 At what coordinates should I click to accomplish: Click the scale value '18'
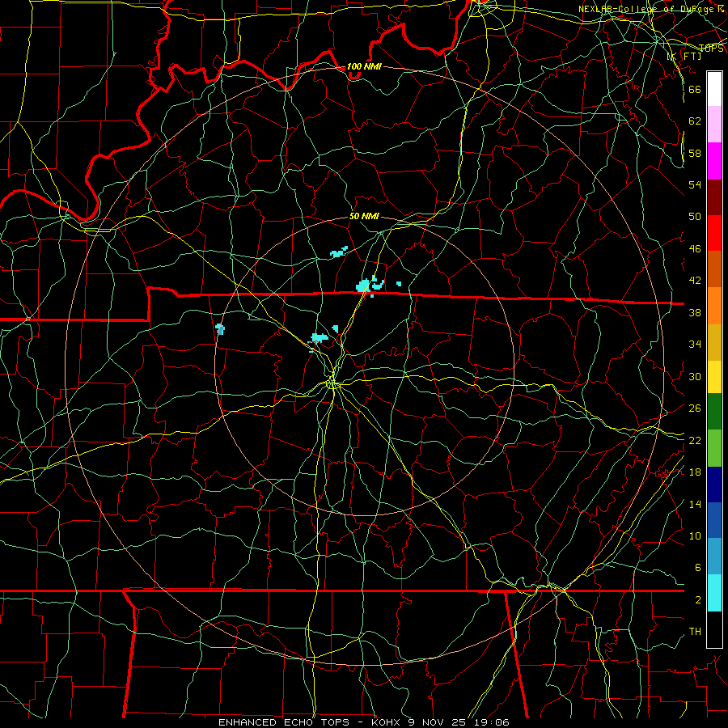[695, 472]
